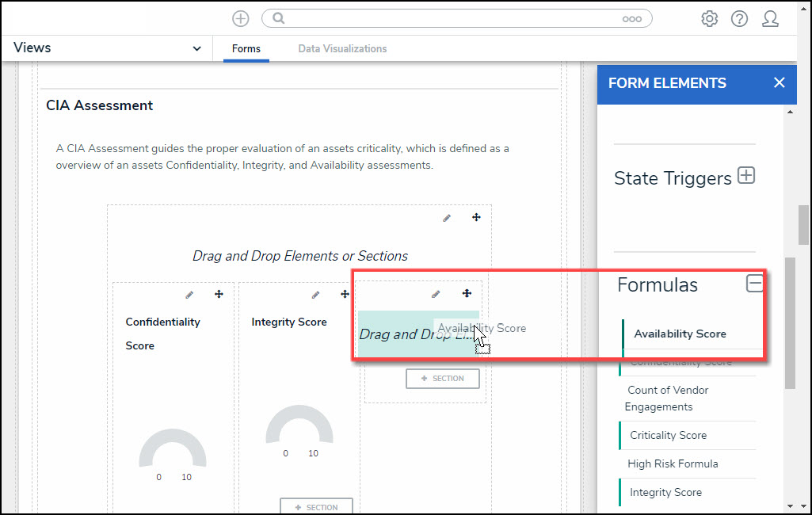Collapse the Formulas section
The image size is (812, 515).
click(754, 284)
